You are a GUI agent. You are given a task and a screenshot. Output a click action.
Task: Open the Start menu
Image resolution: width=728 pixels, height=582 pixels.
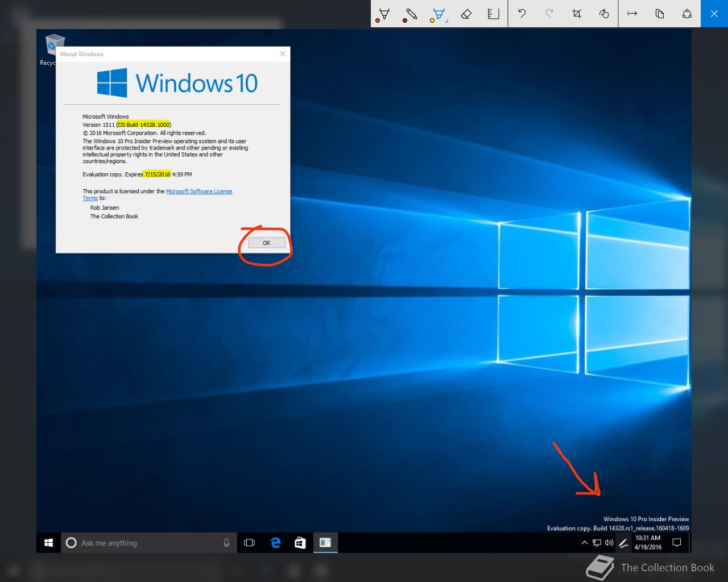coord(49,543)
